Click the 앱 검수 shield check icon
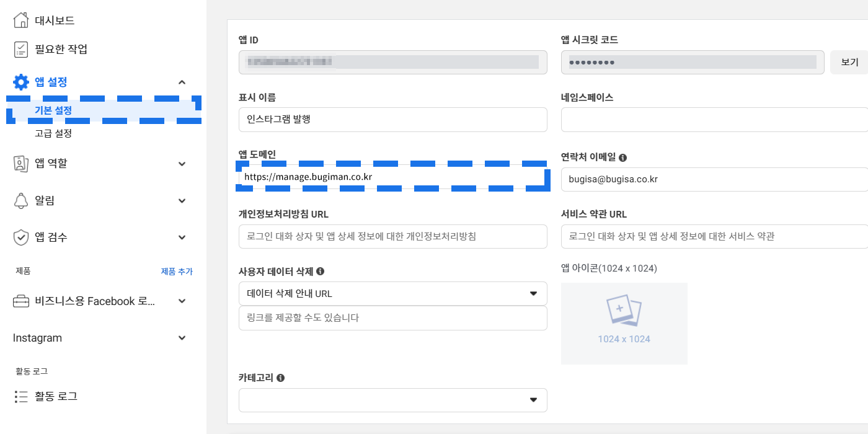Viewport: 868px width, 434px height. (21, 237)
